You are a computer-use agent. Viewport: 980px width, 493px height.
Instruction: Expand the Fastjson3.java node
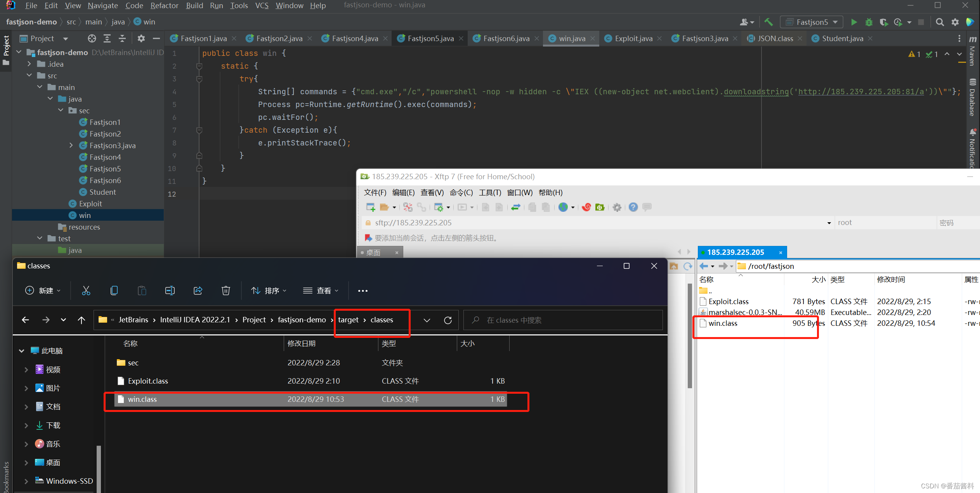pyautogui.click(x=71, y=145)
